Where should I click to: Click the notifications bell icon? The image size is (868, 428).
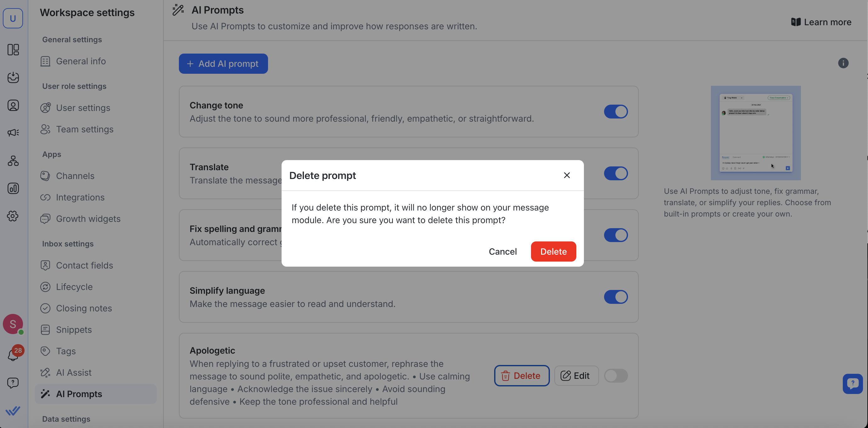pos(13,354)
